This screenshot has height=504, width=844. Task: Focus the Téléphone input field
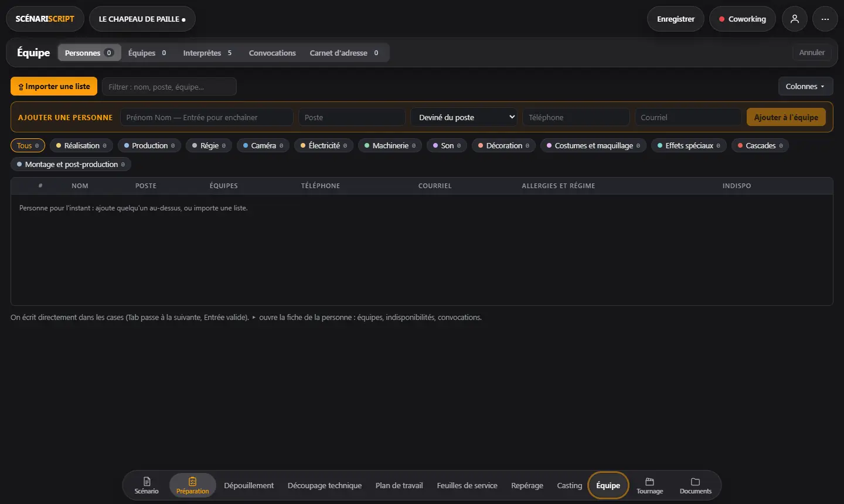click(576, 117)
